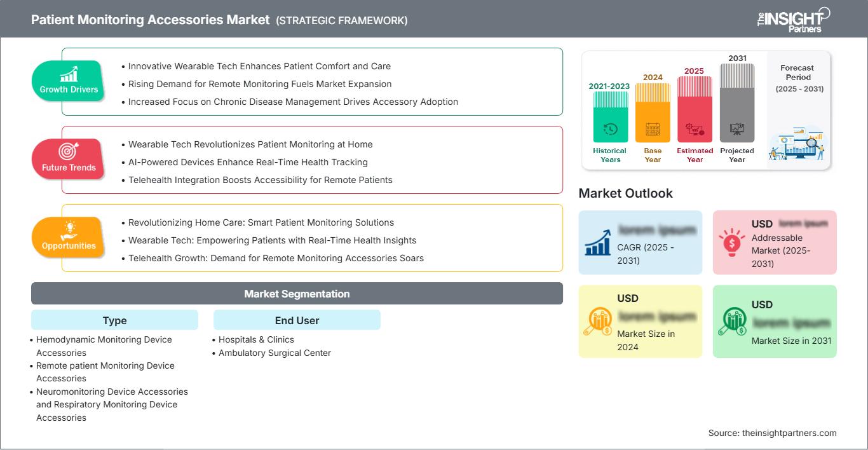This screenshot has height=450, width=868.
Task: Click 'Telehealth Growth: Demand for Remote Monitoring' bullet
Action: pos(276,258)
